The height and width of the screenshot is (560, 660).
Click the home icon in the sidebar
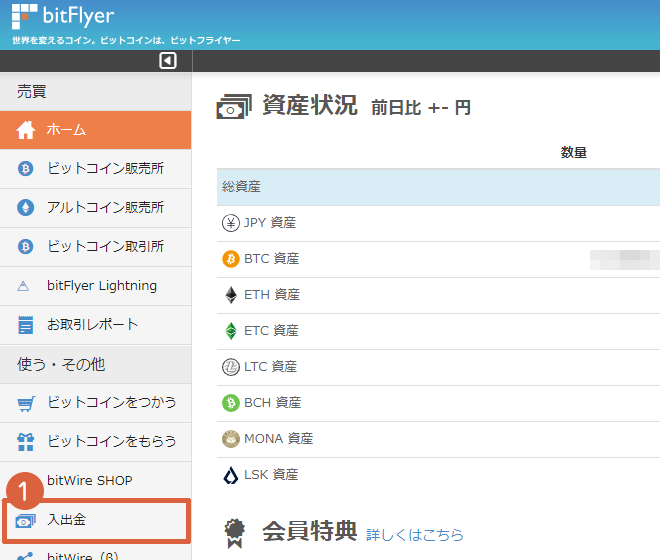click(x=26, y=130)
